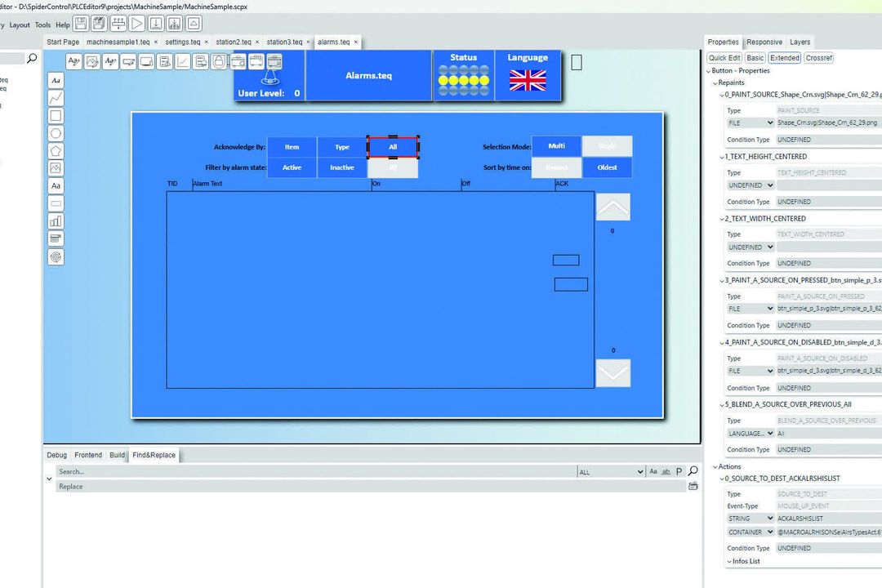Select the polygon pentagon tool
The width and height of the screenshot is (882, 588).
56,151
